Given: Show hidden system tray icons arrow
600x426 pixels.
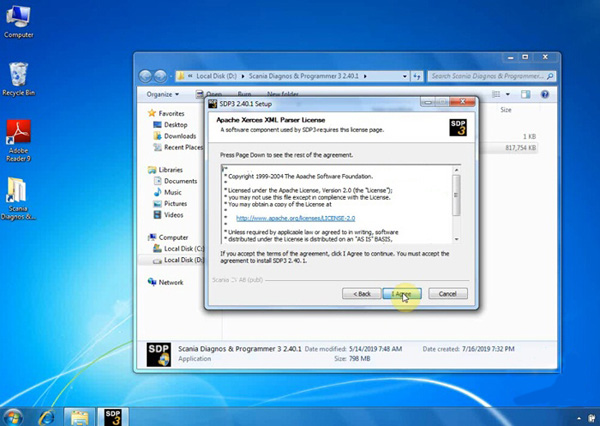Looking at the screenshot, I should 579,418.
